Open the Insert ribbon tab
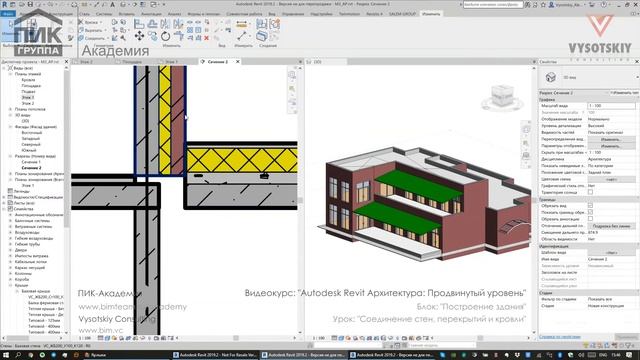This screenshot has height=360, width=640. point(127,14)
